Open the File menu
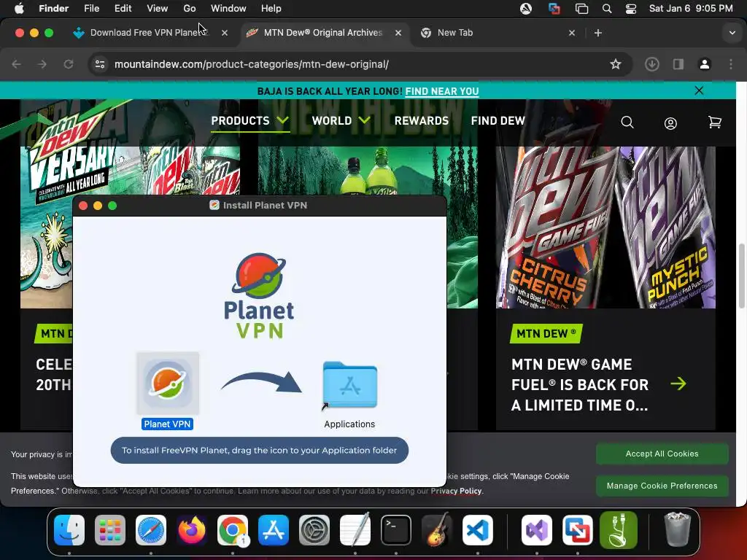This screenshot has width=747, height=560. tap(91, 9)
